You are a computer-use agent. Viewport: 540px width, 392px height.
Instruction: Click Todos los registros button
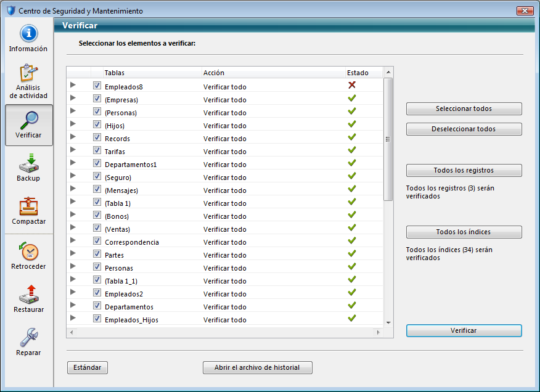point(464,171)
